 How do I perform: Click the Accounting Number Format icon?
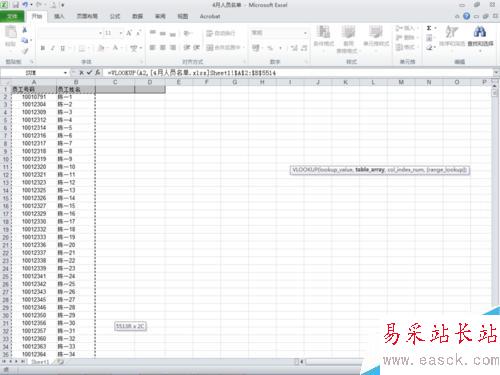[256, 48]
